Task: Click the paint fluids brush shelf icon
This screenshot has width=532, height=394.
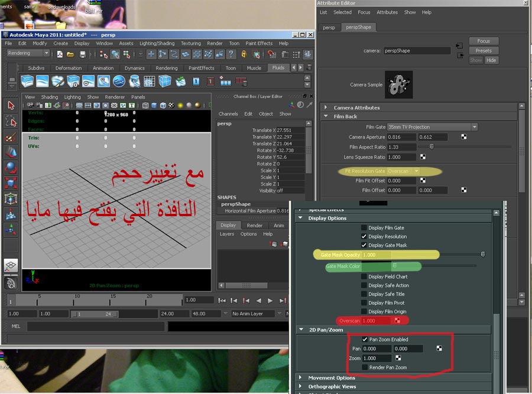Action: pos(58,82)
